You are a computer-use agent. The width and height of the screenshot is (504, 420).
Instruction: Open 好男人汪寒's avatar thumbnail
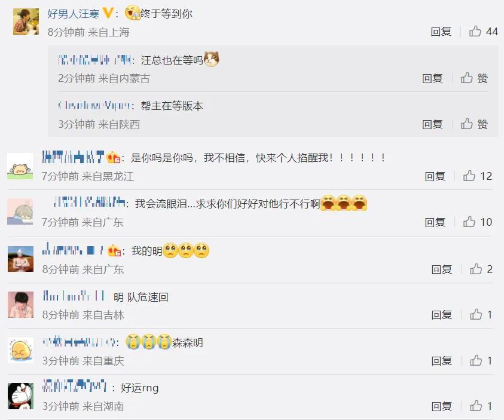click(x=26, y=22)
